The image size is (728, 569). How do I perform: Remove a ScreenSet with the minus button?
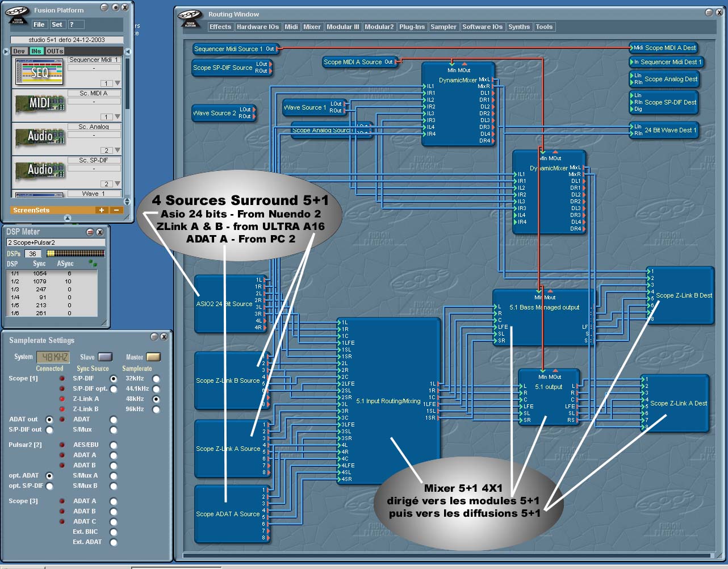pyautogui.click(x=116, y=210)
